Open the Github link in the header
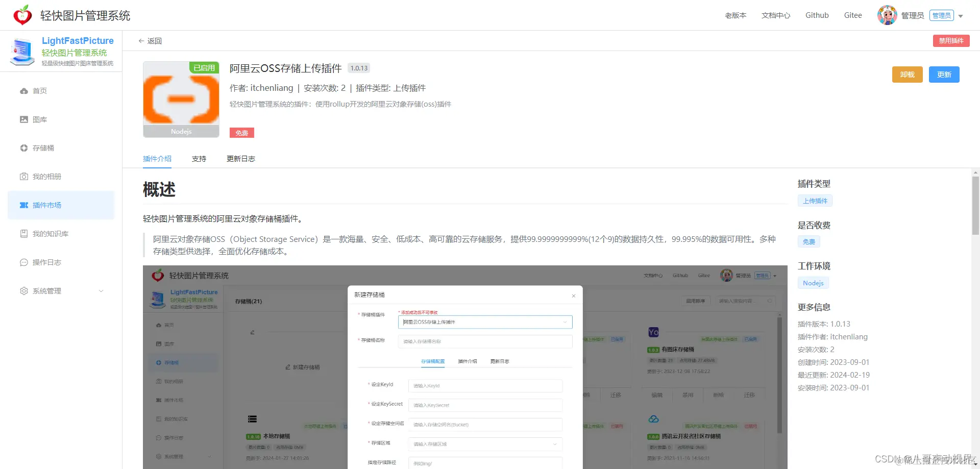The width and height of the screenshot is (980, 469). [817, 15]
